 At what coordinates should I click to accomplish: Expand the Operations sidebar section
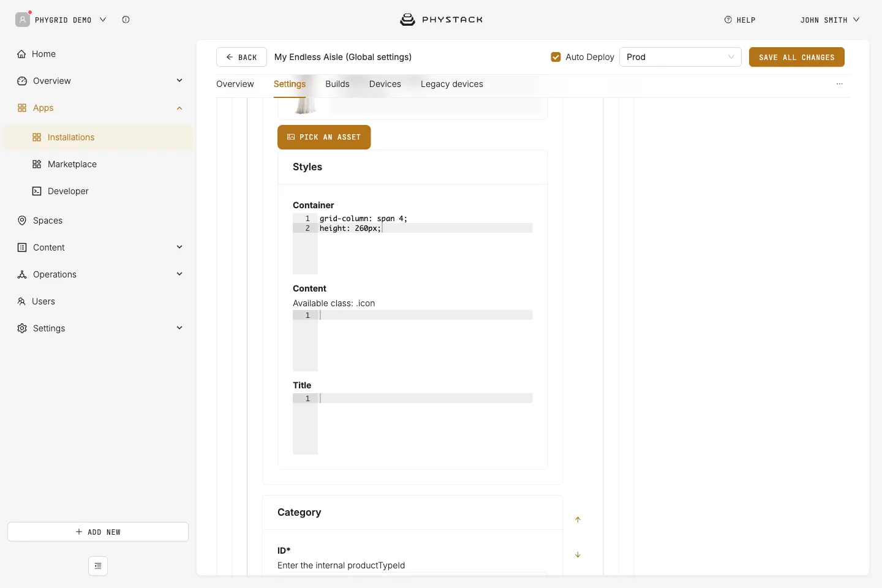[x=179, y=274]
